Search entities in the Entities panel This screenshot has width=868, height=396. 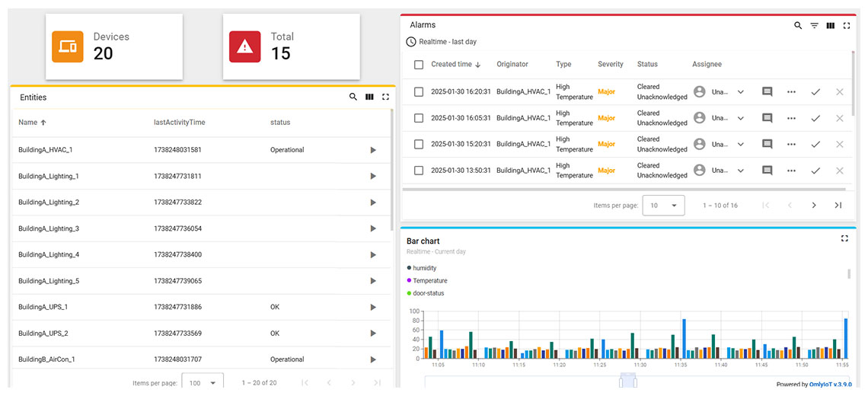[x=353, y=97]
